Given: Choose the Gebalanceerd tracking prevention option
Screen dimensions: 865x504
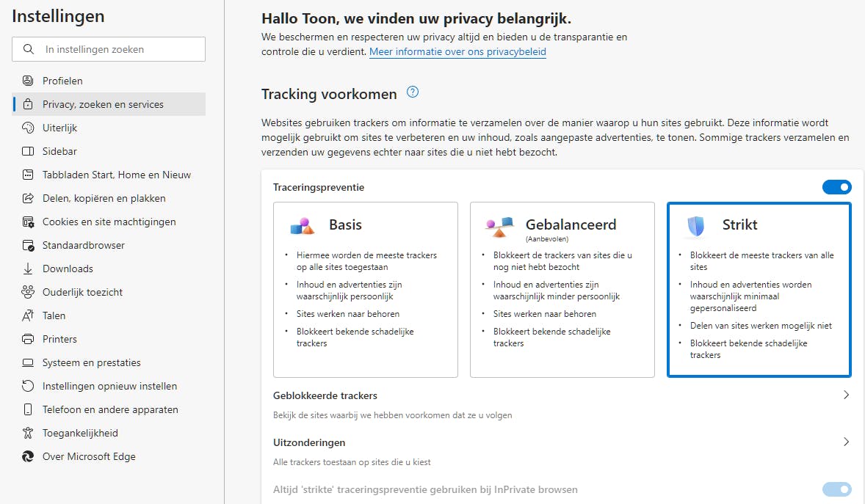Looking at the screenshot, I should coord(562,290).
